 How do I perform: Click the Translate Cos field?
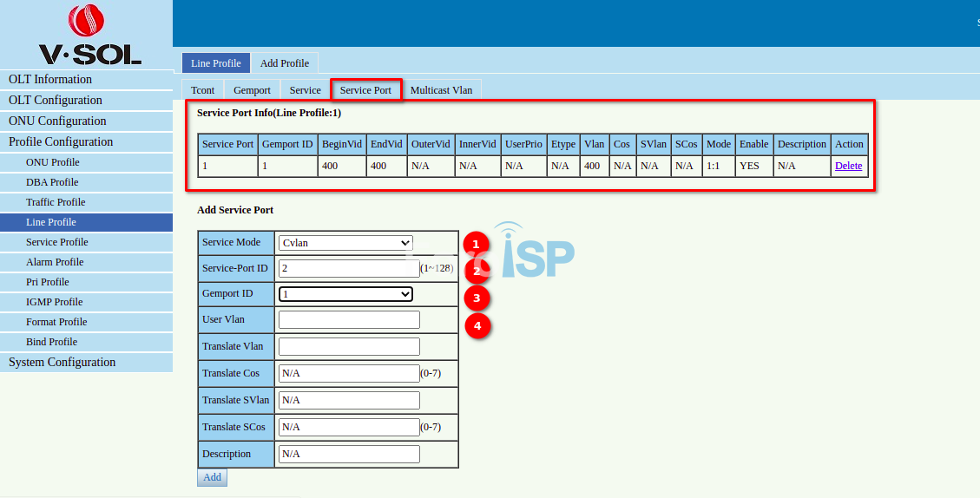click(x=349, y=374)
